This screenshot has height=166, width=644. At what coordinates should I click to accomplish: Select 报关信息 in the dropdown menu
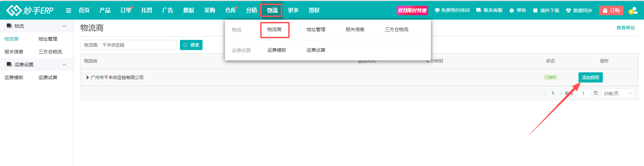click(x=355, y=30)
